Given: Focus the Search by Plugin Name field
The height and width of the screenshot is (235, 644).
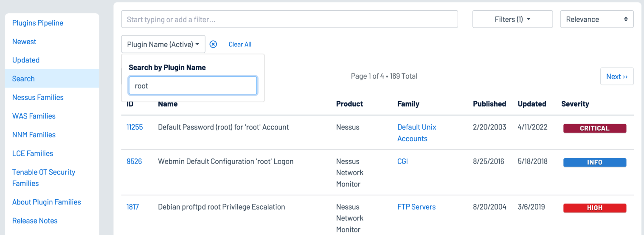Looking at the screenshot, I should (x=193, y=85).
